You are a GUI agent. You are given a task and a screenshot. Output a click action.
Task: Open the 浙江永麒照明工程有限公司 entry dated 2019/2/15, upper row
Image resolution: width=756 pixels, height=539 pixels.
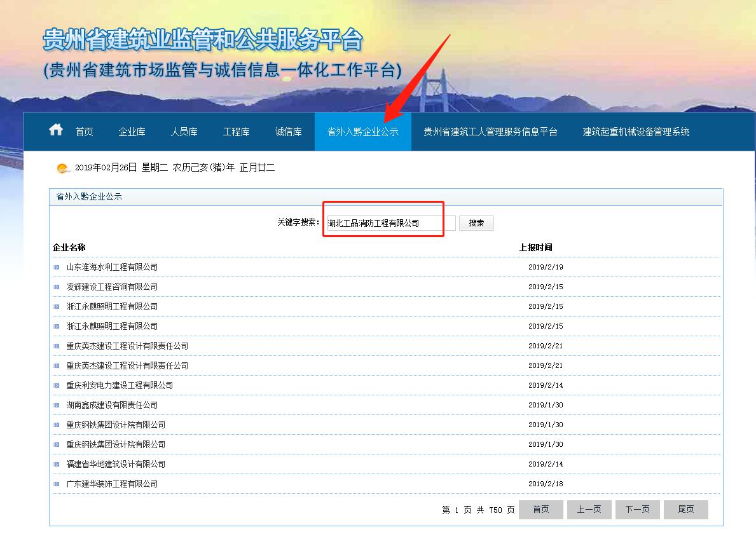click(112, 306)
